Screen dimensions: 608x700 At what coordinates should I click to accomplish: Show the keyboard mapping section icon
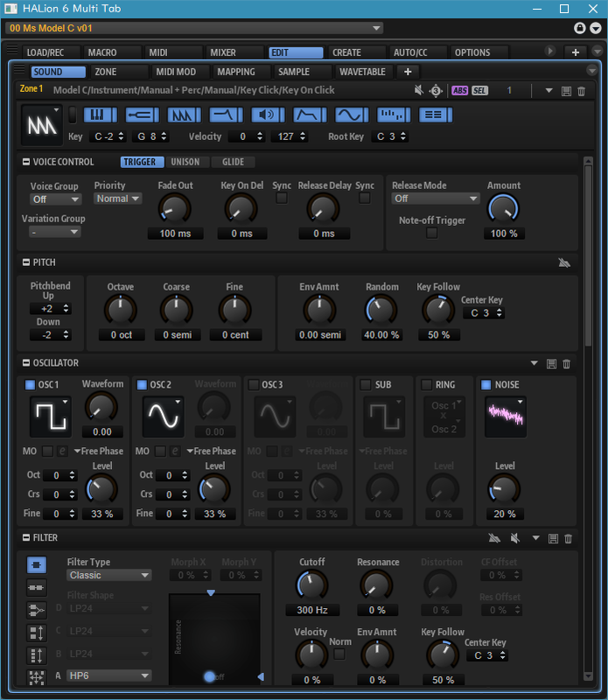[x=101, y=115]
